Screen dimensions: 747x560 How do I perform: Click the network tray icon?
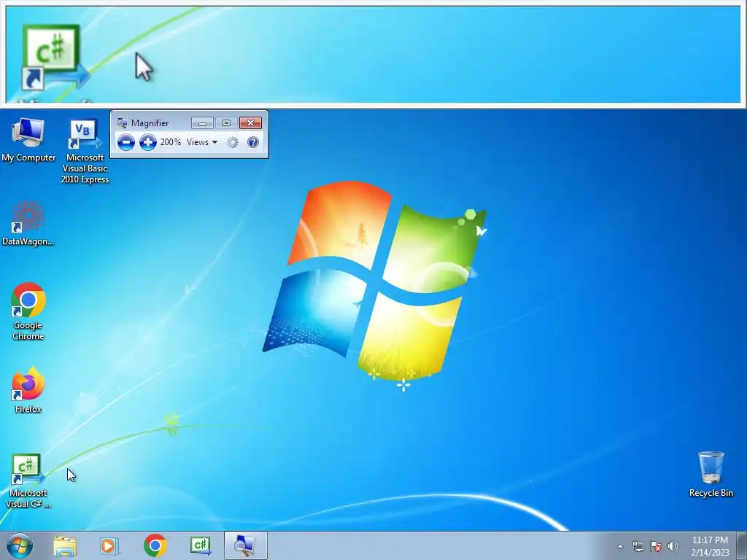638,546
